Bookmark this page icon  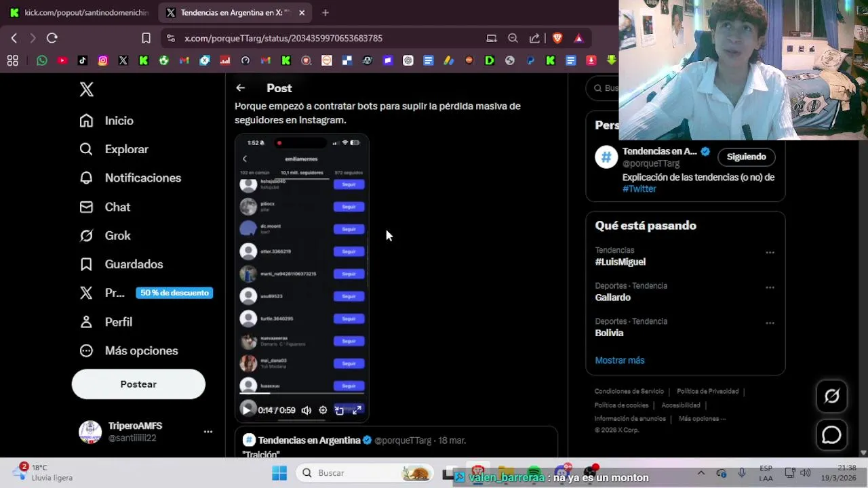tap(146, 39)
